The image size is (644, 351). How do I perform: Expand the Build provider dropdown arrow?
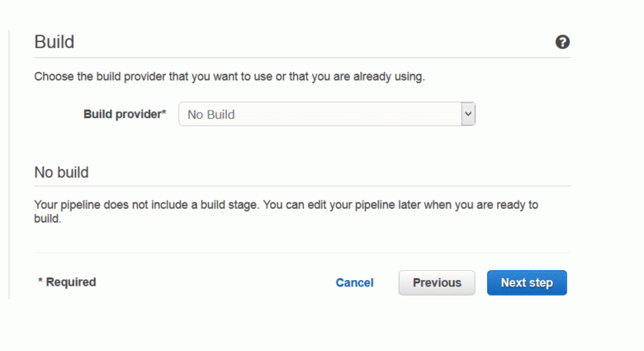pos(468,114)
